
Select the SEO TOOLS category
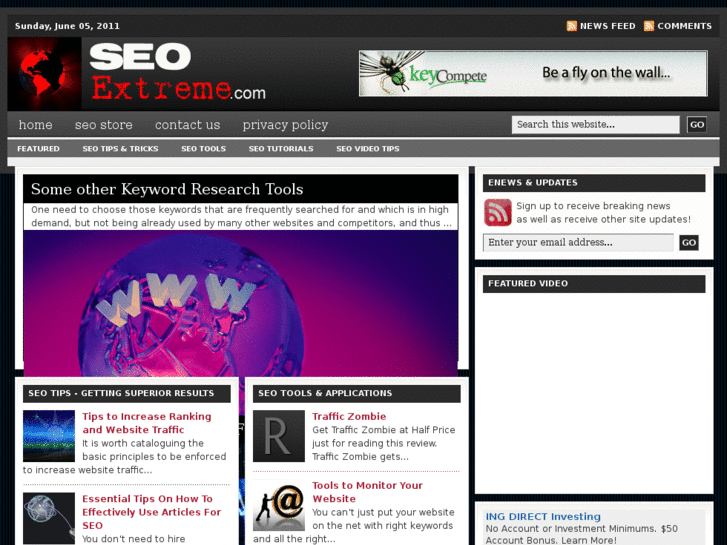click(x=204, y=149)
